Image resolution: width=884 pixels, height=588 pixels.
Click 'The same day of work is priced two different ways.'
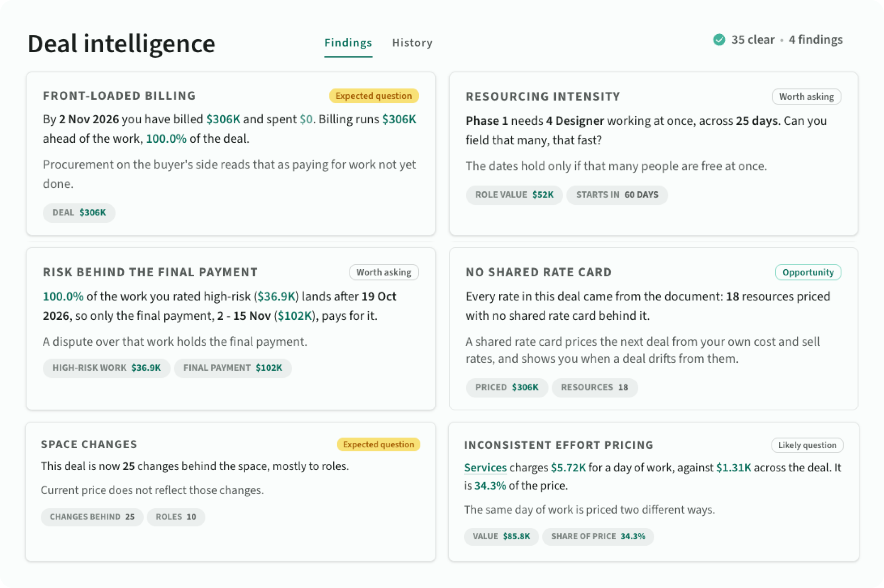pyautogui.click(x=589, y=510)
